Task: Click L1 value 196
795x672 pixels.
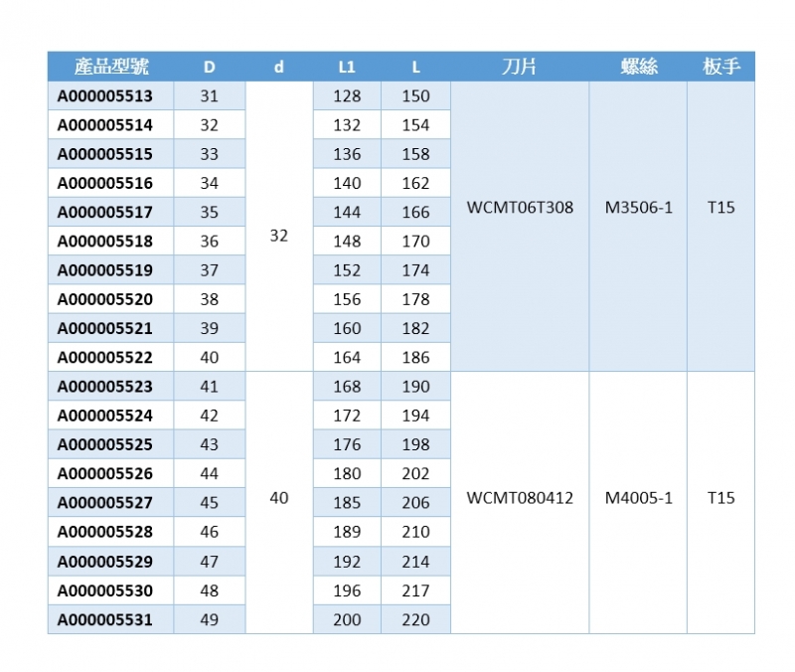Action: [347, 590]
